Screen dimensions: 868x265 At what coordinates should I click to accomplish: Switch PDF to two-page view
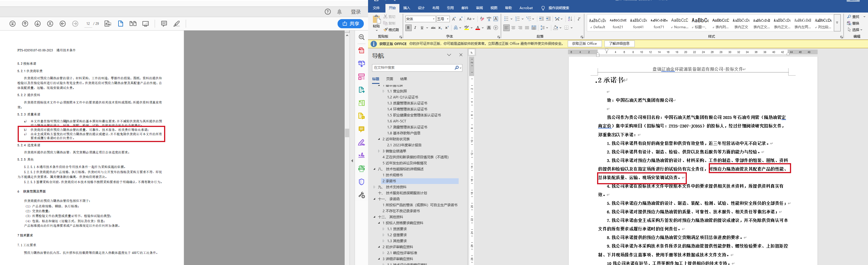(133, 24)
